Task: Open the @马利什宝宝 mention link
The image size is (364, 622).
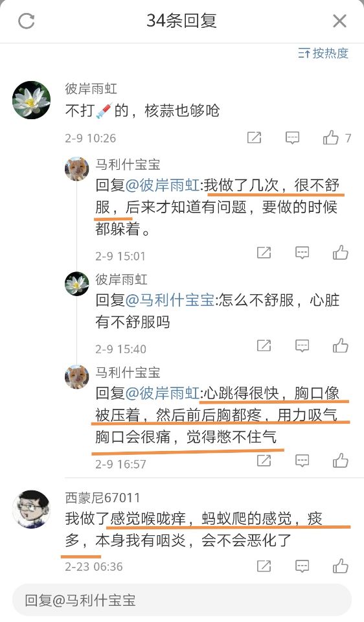Action: [170, 300]
